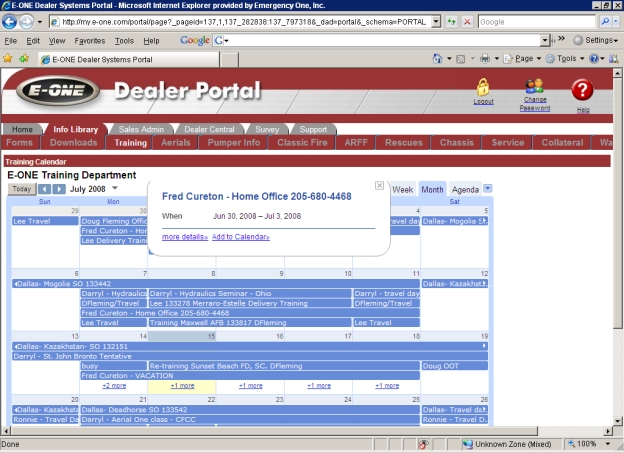
Task: Open July 2008 month picker arrow
Action: [115, 188]
